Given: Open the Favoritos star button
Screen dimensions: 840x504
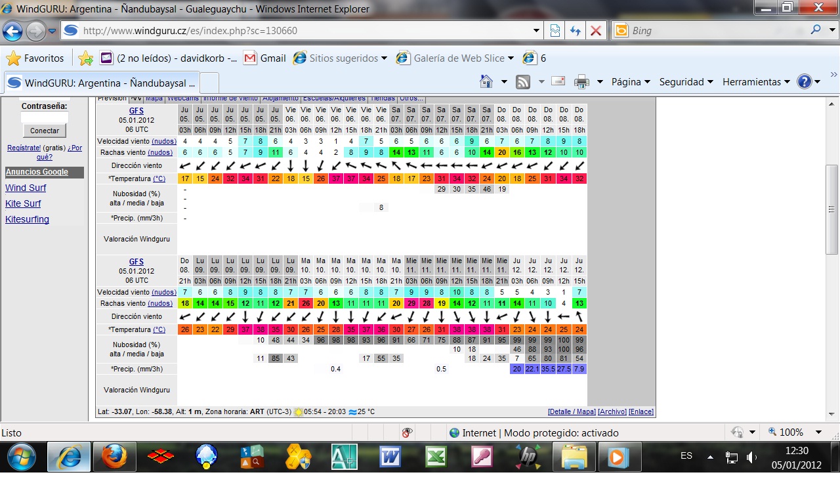Looking at the screenshot, I should 35,58.
